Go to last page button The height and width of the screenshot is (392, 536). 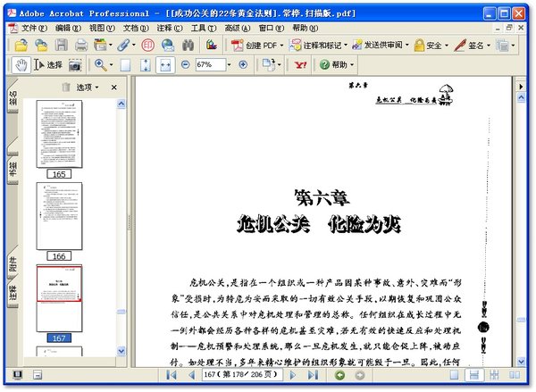313,375
